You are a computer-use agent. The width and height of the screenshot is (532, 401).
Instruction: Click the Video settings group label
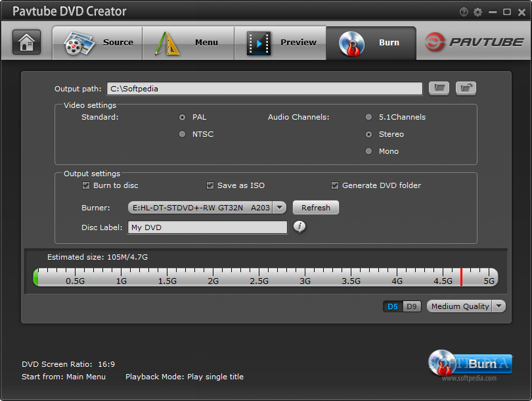click(90, 105)
